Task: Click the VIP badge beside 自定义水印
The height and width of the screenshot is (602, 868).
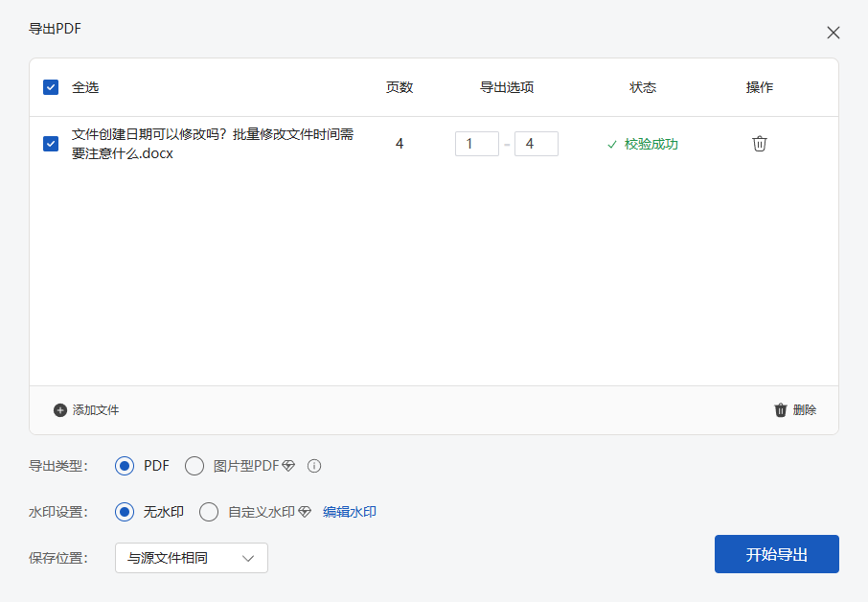Action: point(304,512)
